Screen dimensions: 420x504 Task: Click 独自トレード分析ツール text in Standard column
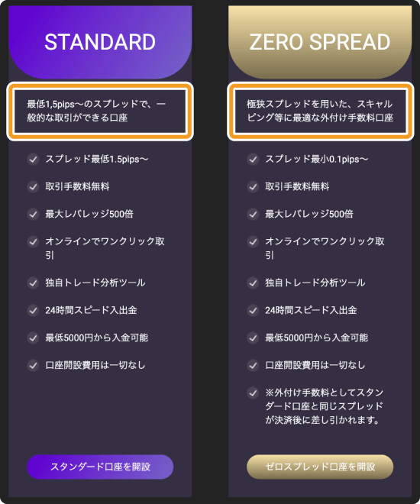coord(95,283)
